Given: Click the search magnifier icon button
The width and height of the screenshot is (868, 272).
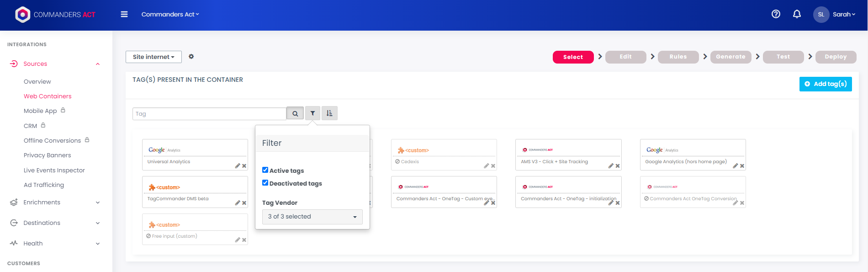Looking at the screenshot, I should point(295,114).
